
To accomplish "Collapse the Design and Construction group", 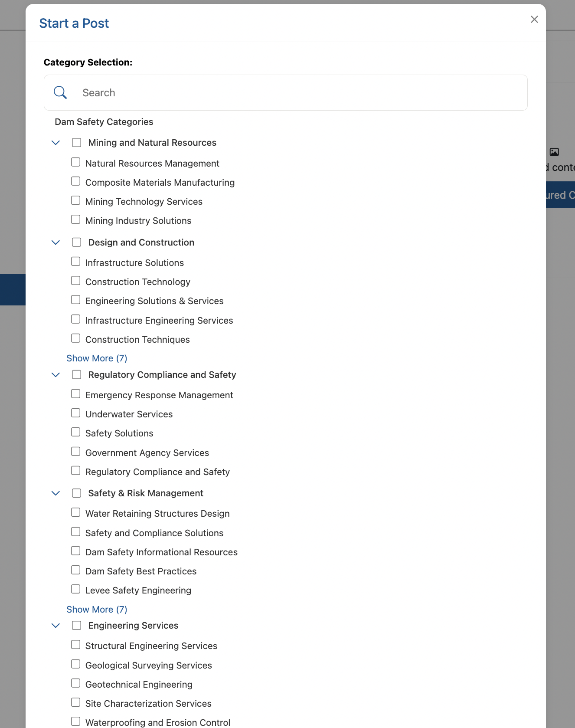I will click(56, 243).
